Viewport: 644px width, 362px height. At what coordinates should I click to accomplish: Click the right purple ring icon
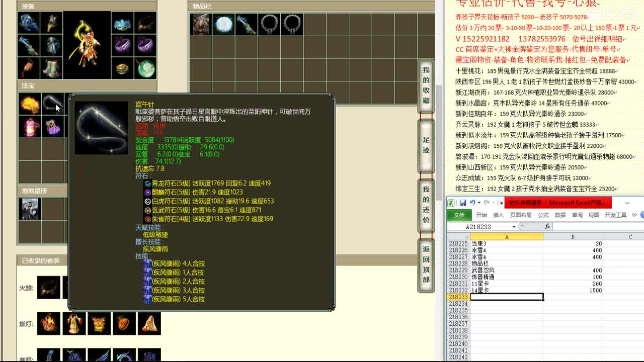[x=145, y=46]
